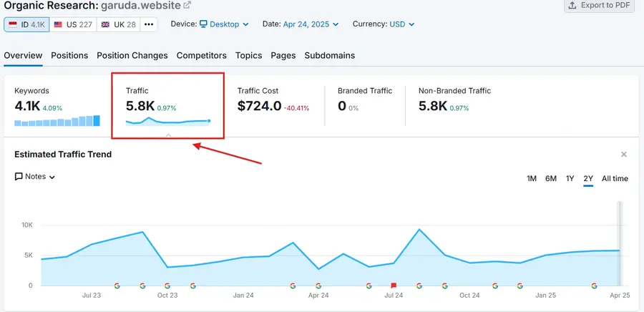Click the Google update marker above Apr 24

pyautogui.click(x=318, y=286)
